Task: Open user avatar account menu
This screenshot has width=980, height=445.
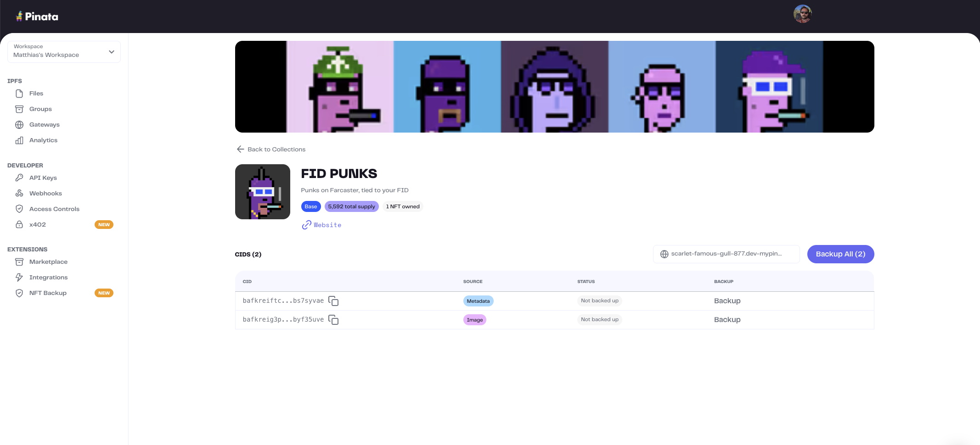Action: coord(802,14)
